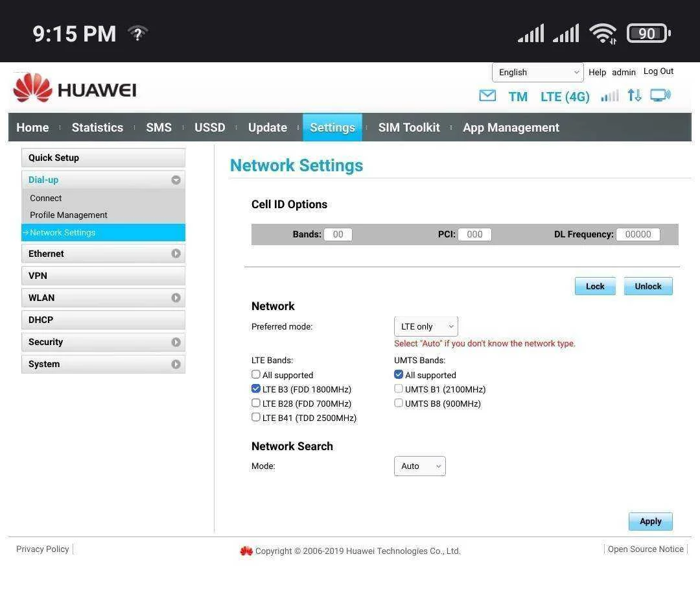The height and width of the screenshot is (600, 700).
Task: Open the Preferred mode dropdown
Action: tap(426, 326)
